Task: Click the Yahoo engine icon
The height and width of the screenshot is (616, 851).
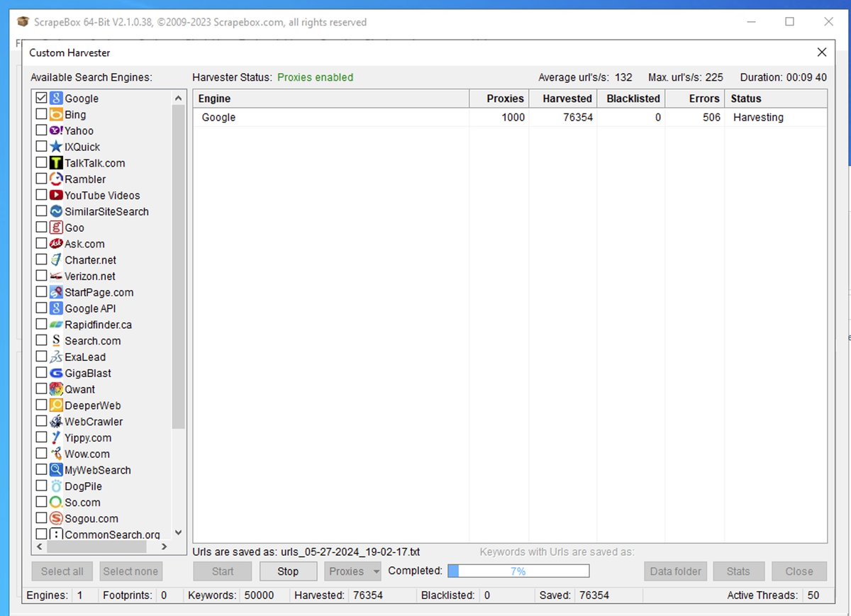Action: [56, 130]
